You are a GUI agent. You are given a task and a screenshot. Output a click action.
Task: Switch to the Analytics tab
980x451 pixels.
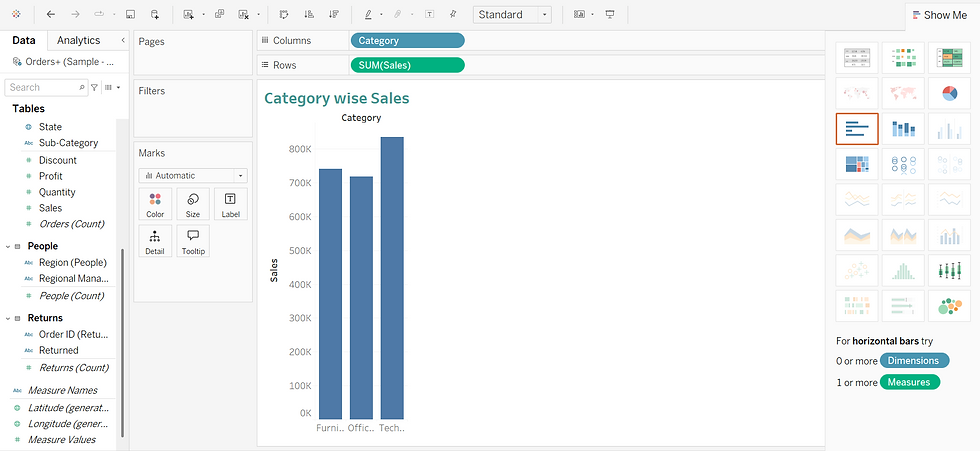coord(78,40)
